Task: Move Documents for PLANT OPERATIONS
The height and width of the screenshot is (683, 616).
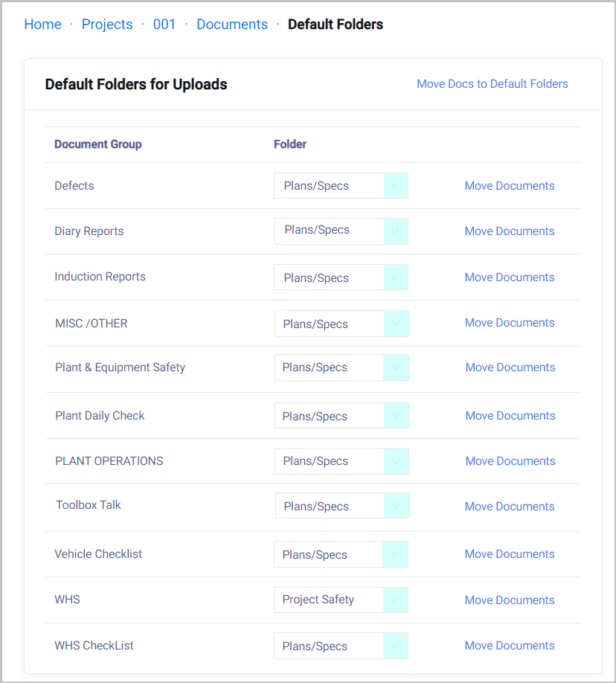Action: click(x=510, y=461)
